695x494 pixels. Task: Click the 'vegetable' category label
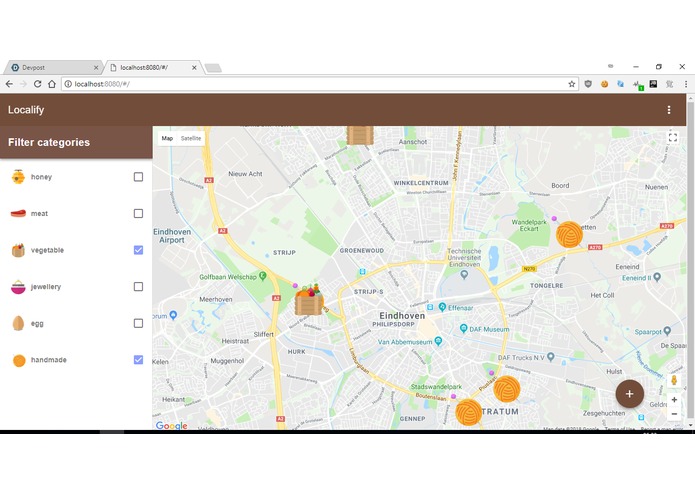click(47, 250)
